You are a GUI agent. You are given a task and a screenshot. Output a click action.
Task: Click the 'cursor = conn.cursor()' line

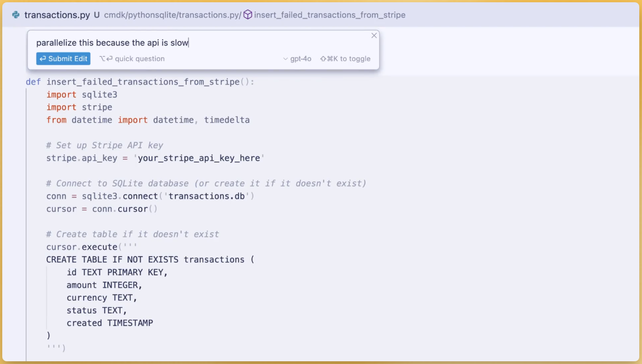(102, 209)
